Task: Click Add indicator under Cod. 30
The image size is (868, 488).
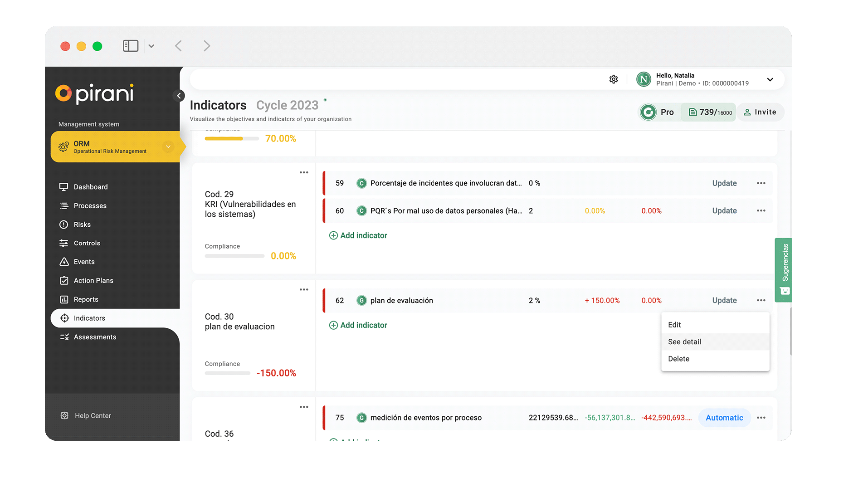Action: pyautogui.click(x=358, y=325)
